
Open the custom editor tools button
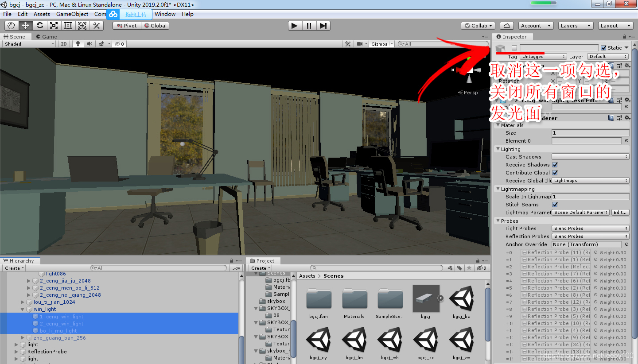click(96, 26)
